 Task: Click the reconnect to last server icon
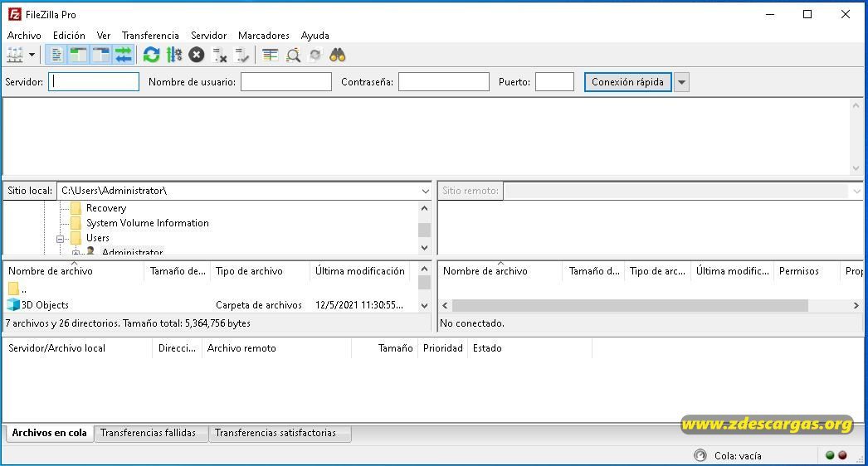[x=242, y=55]
